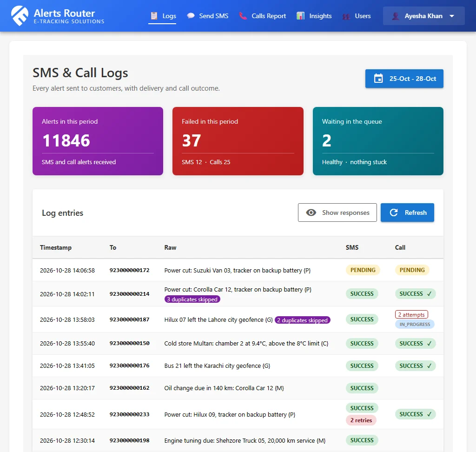Click the 3 duplicates skipped badge
The height and width of the screenshot is (452, 476).
tap(192, 299)
